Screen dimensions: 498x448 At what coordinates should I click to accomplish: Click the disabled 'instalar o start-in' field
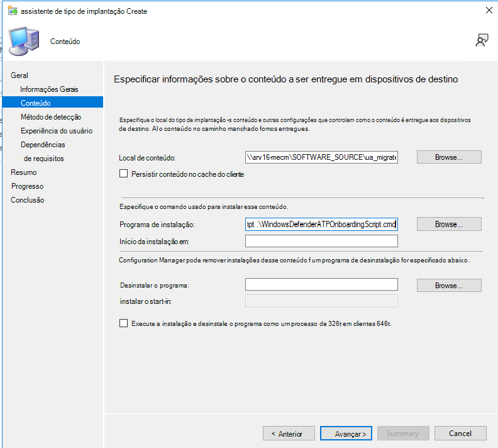click(x=321, y=301)
